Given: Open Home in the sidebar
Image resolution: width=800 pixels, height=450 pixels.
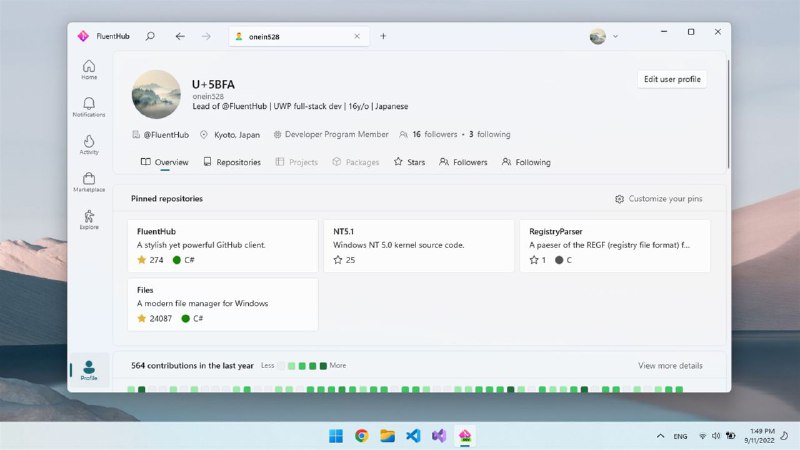Looking at the screenshot, I should [x=89, y=69].
